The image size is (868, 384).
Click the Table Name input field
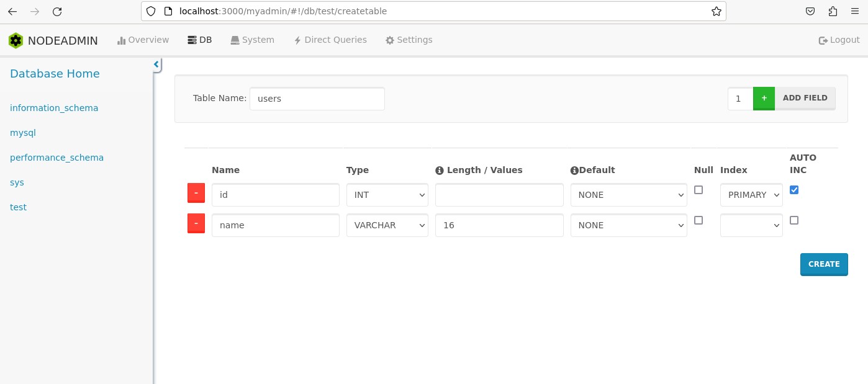click(x=317, y=99)
